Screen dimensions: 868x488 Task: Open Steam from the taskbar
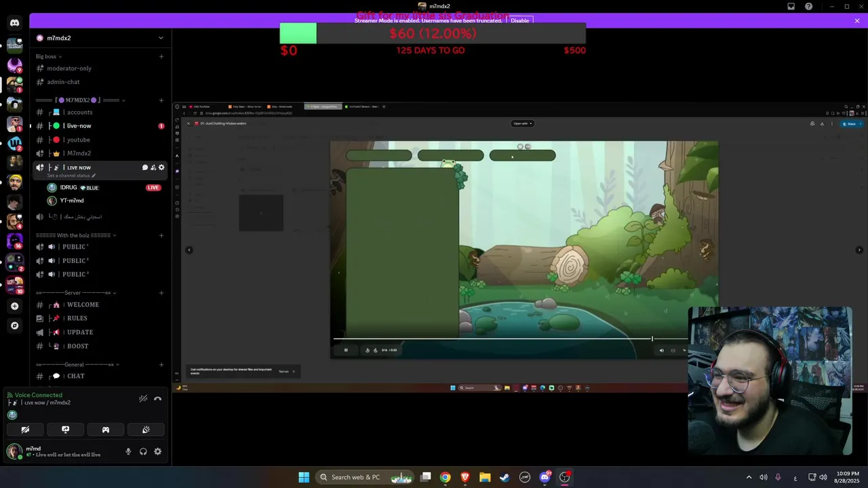pyautogui.click(x=505, y=477)
